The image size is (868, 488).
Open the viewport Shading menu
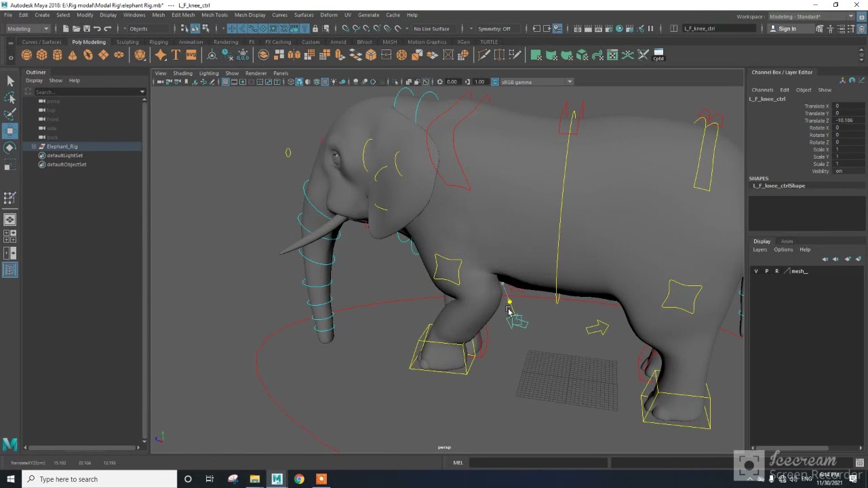click(x=182, y=73)
